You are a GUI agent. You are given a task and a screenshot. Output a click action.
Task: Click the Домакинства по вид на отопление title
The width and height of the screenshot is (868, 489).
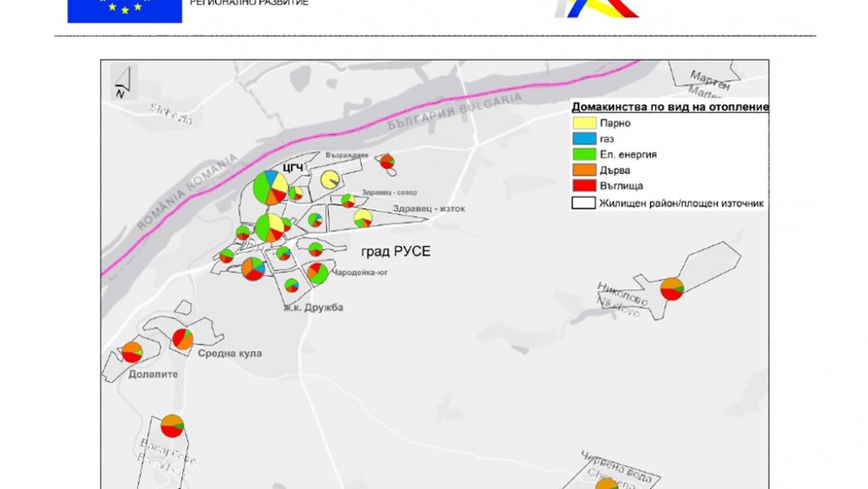(x=669, y=107)
